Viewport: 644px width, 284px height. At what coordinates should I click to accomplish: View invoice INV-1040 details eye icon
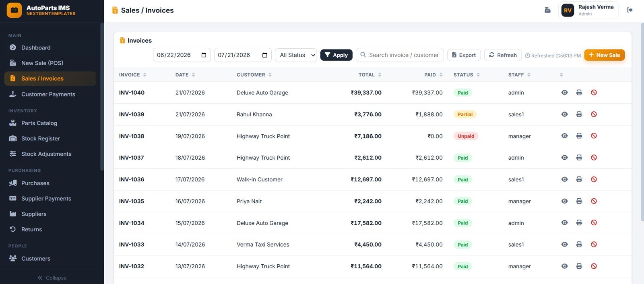coord(564,93)
